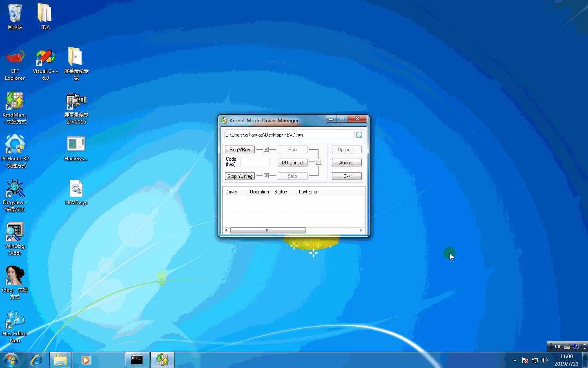
Task: Click the language bar help icon
Action: click(576, 346)
